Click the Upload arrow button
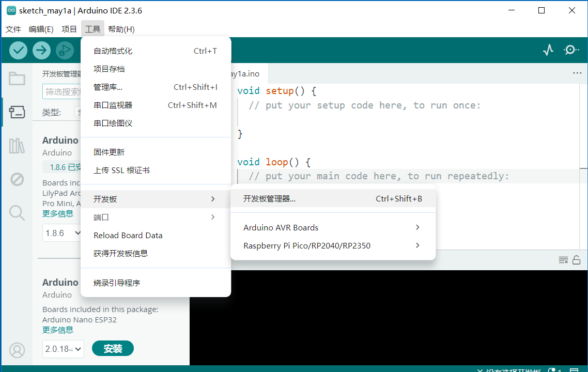 point(42,50)
